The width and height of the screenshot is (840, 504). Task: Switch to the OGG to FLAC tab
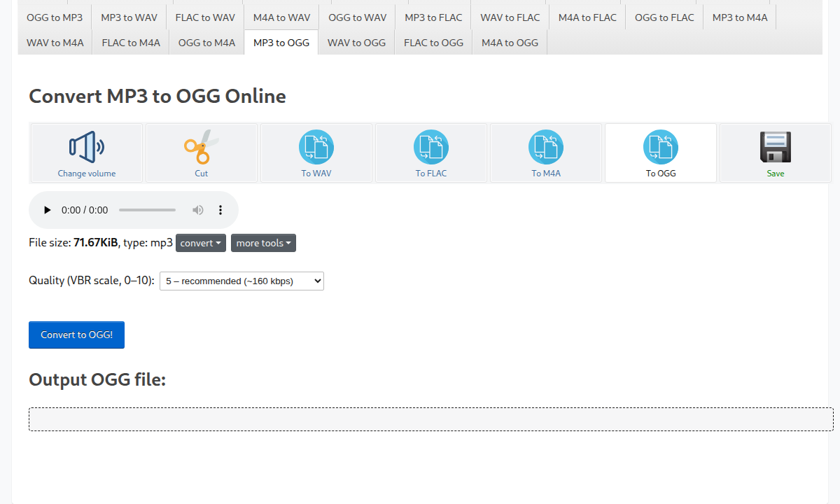click(664, 17)
